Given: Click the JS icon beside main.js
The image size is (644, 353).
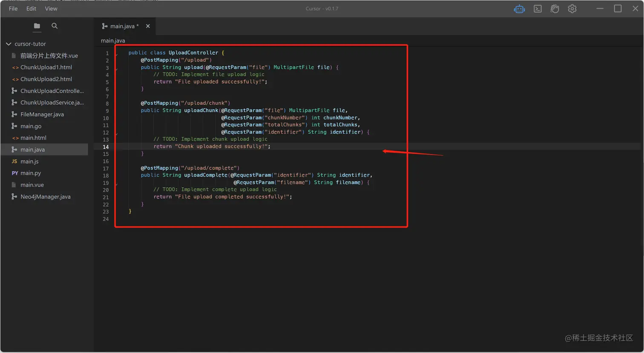Looking at the screenshot, I should [14, 161].
